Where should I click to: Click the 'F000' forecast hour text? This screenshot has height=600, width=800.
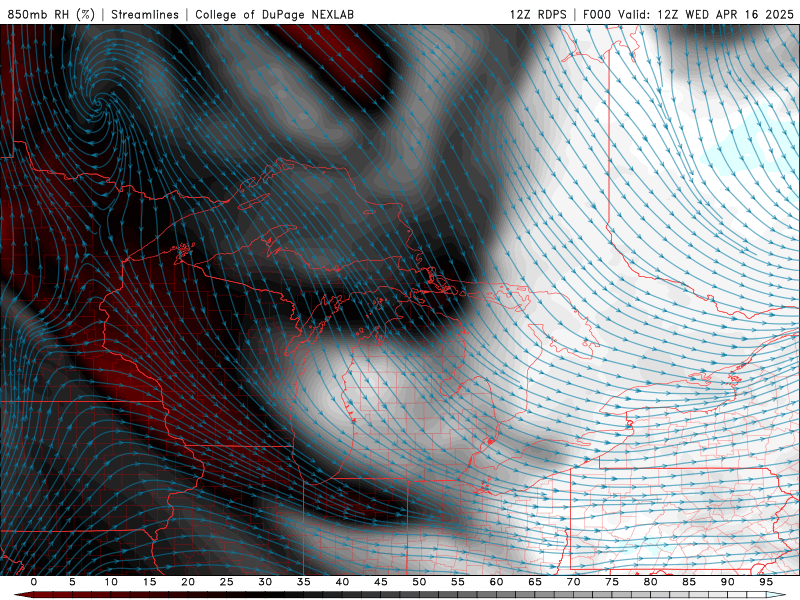click(x=597, y=14)
